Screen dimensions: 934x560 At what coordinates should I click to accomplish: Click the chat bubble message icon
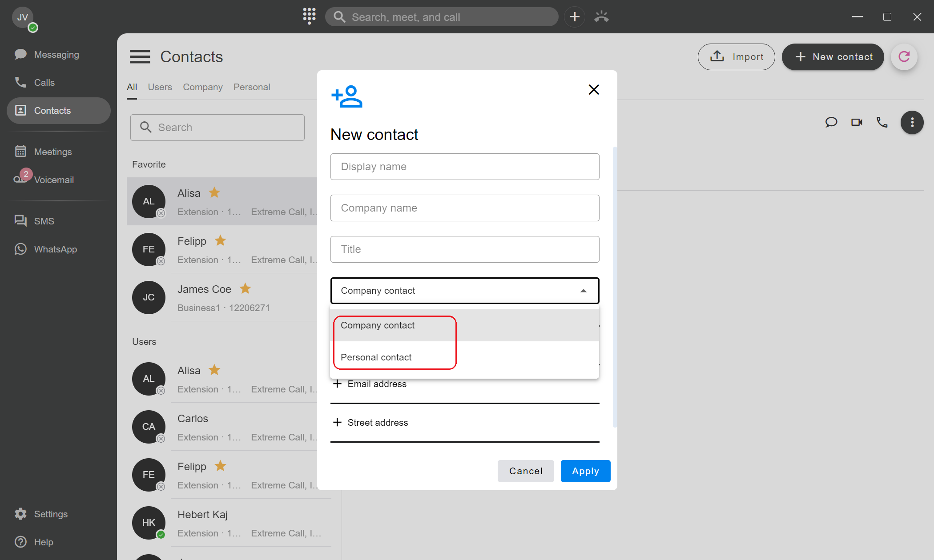tap(831, 122)
